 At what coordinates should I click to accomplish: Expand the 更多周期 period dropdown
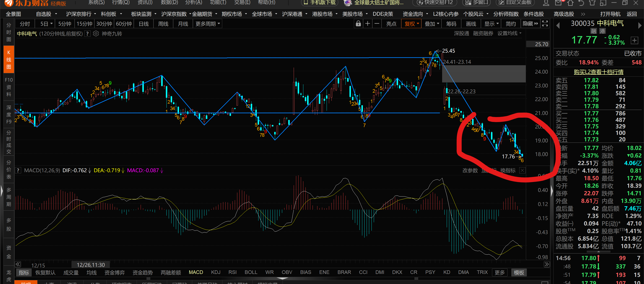(x=207, y=24)
